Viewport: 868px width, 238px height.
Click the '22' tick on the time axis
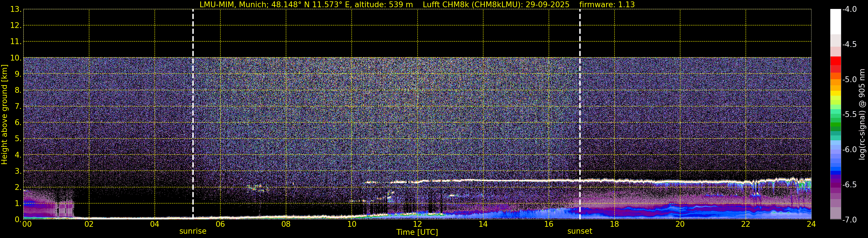tap(746, 224)
